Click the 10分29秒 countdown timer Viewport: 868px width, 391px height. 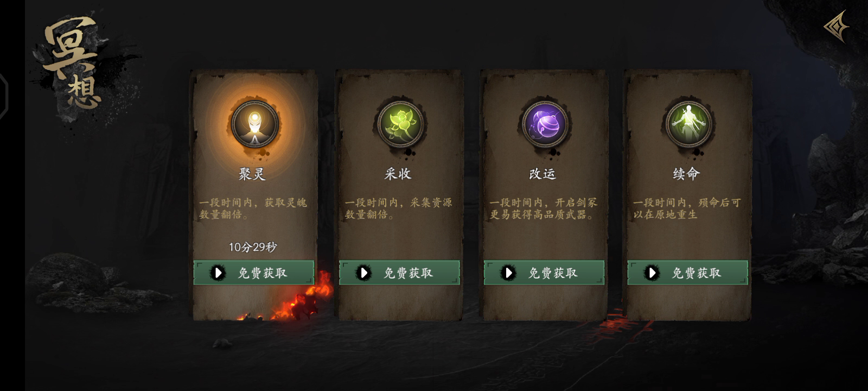pyautogui.click(x=253, y=247)
